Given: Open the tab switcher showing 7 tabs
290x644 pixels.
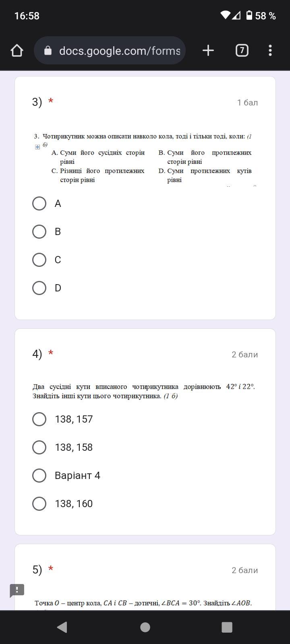Looking at the screenshot, I should coord(242,50).
